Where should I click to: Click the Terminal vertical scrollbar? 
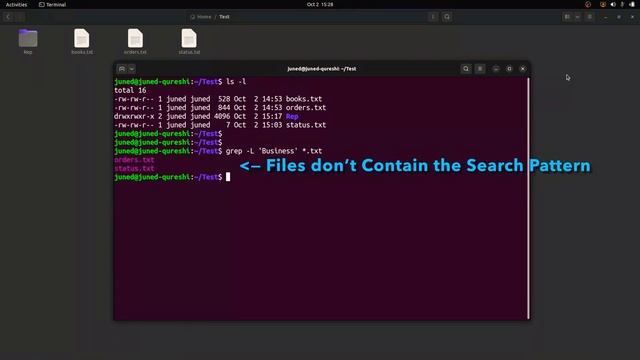point(528,198)
